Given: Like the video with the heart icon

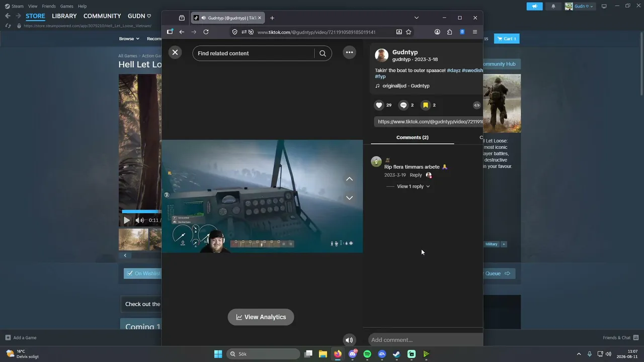Looking at the screenshot, I should (379, 105).
